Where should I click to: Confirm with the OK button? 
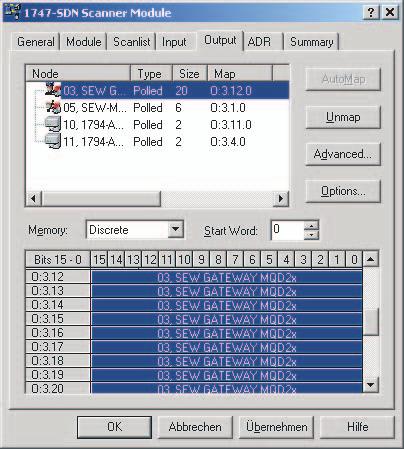115,427
